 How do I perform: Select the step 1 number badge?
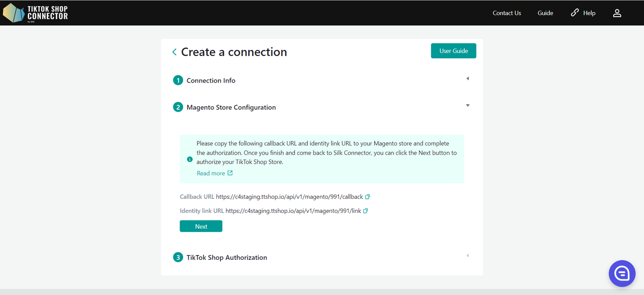178,81
